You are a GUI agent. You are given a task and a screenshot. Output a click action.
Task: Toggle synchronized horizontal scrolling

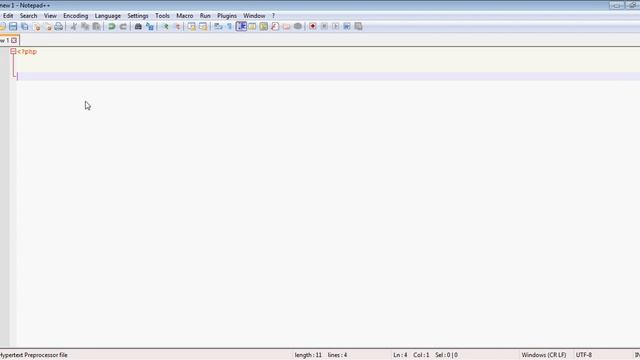click(x=203, y=27)
